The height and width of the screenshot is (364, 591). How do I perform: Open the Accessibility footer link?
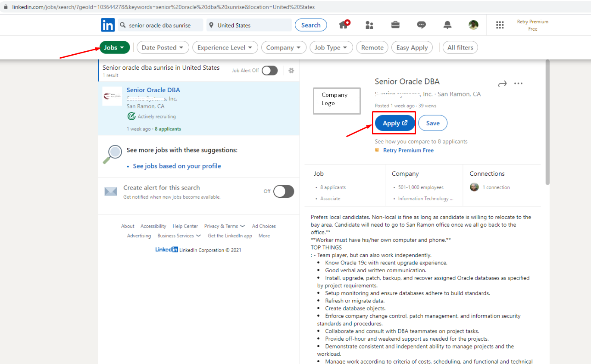(153, 226)
